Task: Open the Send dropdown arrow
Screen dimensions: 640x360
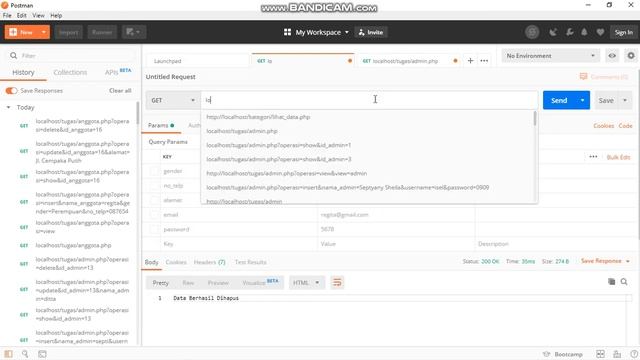Action: tap(582, 100)
